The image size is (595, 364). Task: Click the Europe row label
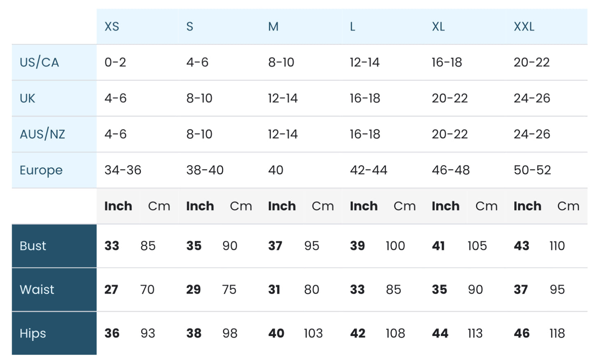click(41, 170)
